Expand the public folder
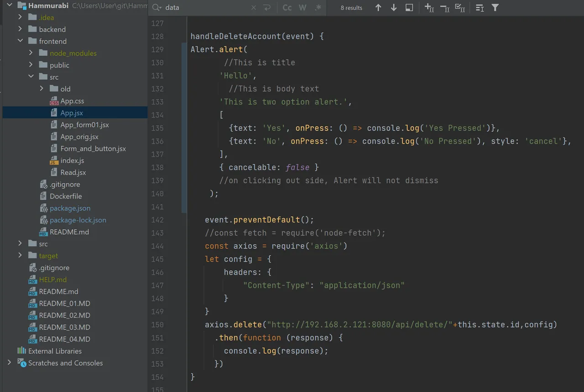The width and height of the screenshot is (584, 392). pyautogui.click(x=31, y=65)
